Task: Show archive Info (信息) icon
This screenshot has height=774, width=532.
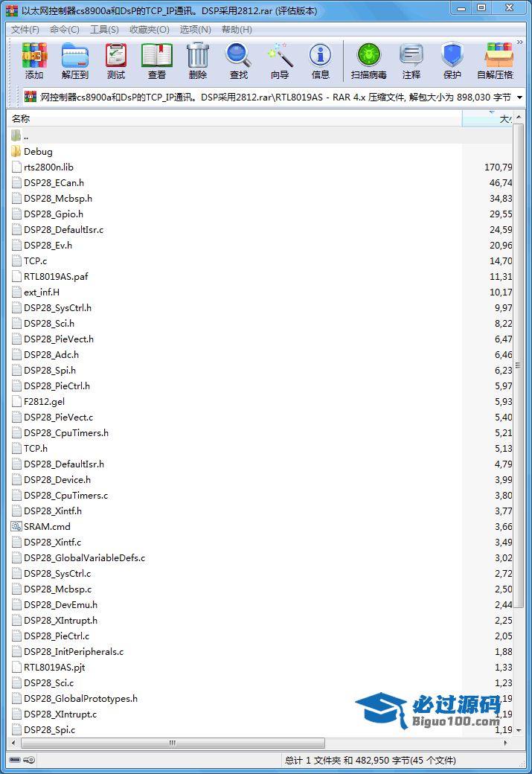Action: (321, 60)
